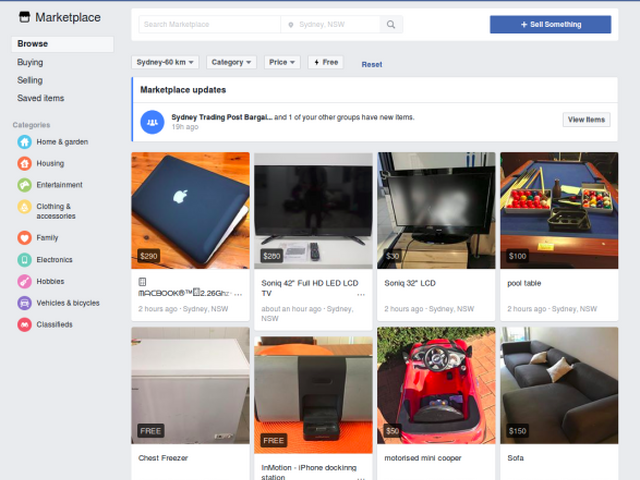Open Saved items in sidebar

[x=40, y=98]
